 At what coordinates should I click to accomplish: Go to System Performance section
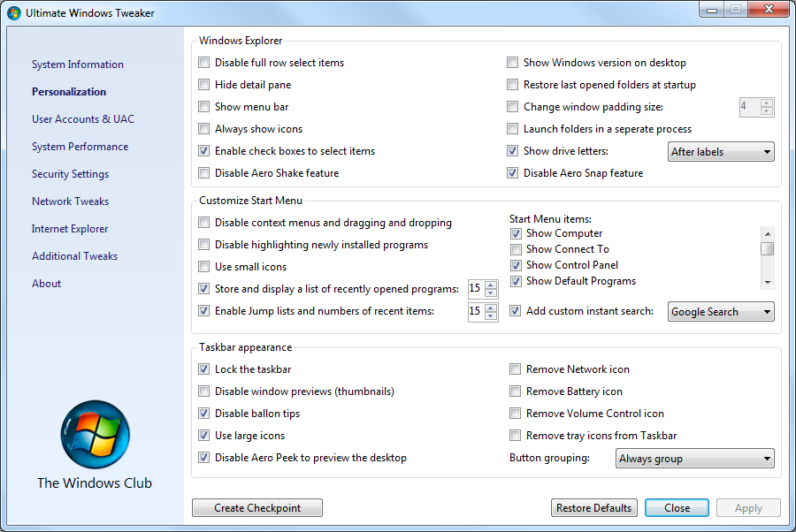point(80,147)
